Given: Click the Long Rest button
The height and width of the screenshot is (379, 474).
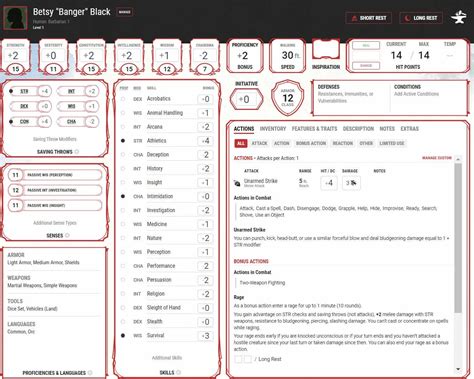Looking at the screenshot, I should pos(421,18).
